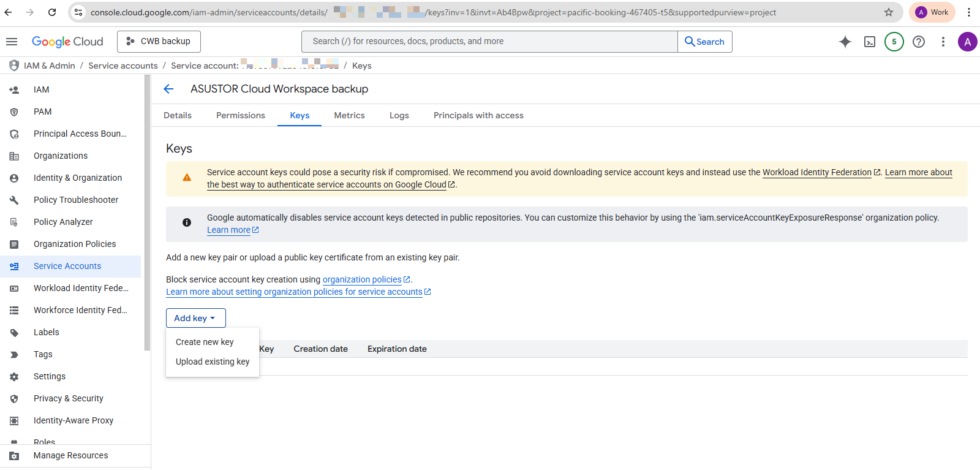Viewport: 980px width, 470px height.
Task: Reload the page in the browser
Action: point(52,12)
